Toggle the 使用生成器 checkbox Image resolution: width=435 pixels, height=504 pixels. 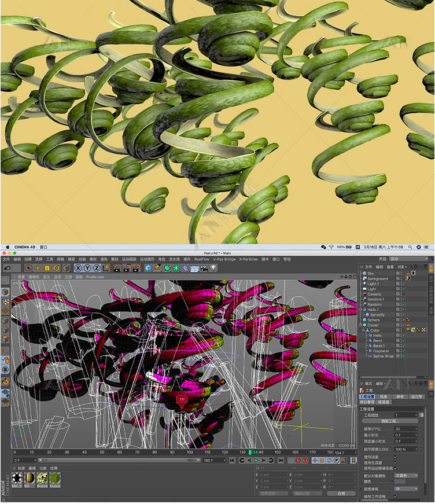[x=396, y=462]
